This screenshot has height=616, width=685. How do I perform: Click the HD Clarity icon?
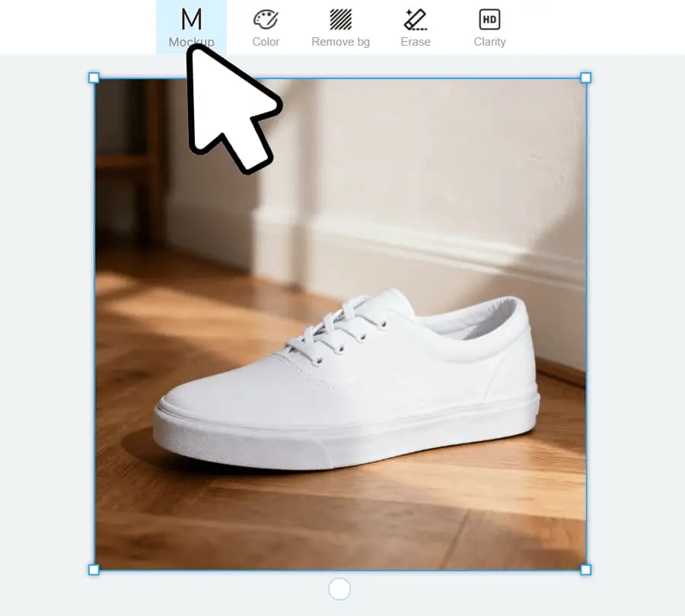click(x=489, y=19)
